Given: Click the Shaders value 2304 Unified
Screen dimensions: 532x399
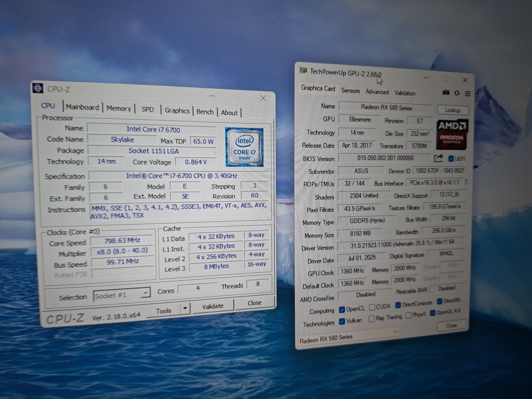Looking at the screenshot, I should pos(364,196).
